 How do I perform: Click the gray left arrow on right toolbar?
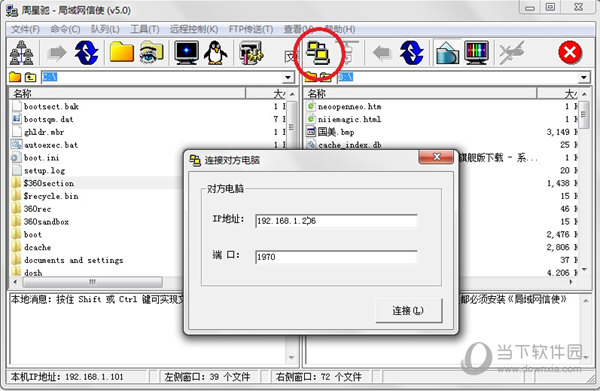click(x=382, y=53)
